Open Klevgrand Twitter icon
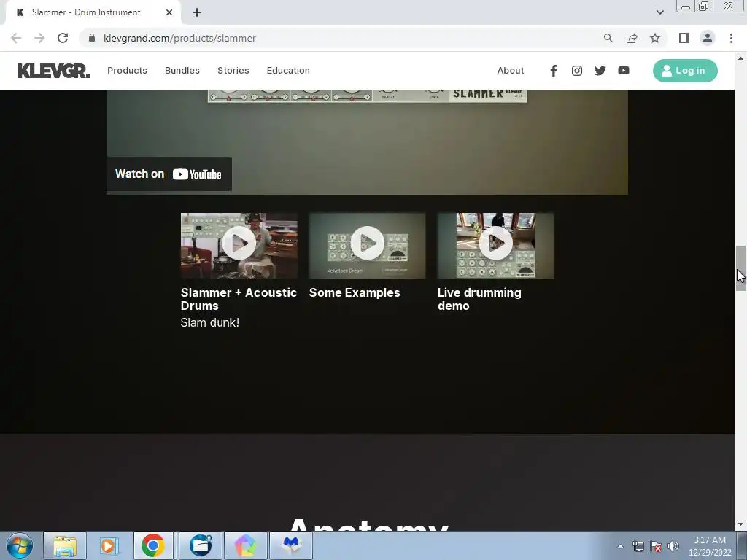 [600, 71]
